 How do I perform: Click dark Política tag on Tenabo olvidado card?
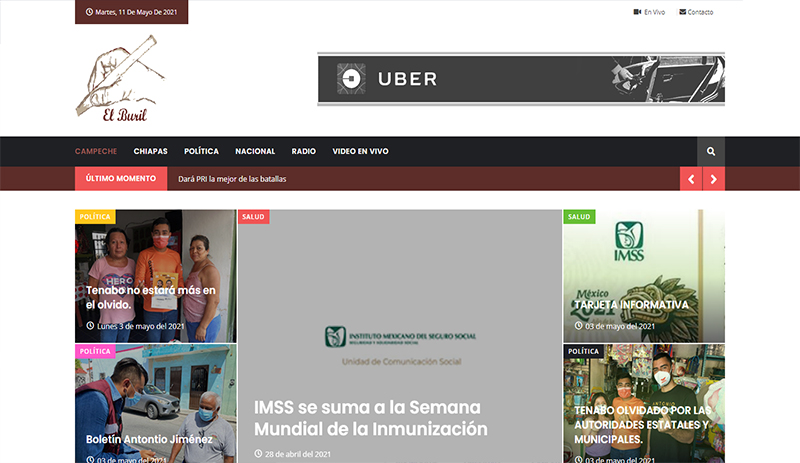click(584, 351)
